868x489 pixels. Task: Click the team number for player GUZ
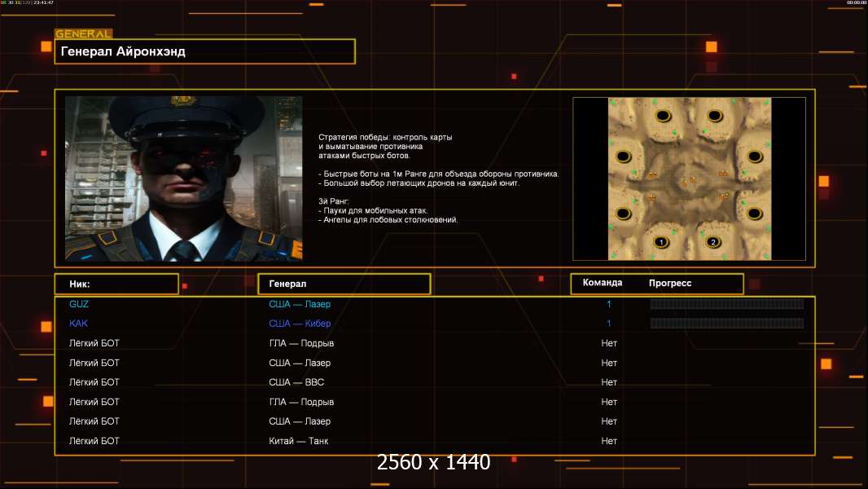pyautogui.click(x=609, y=304)
